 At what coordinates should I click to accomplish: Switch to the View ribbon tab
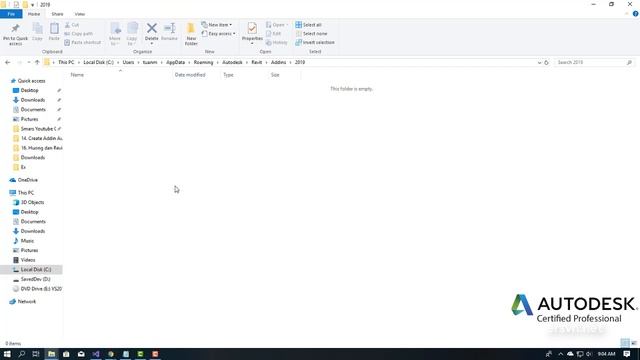pyautogui.click(x=80, y=14)
